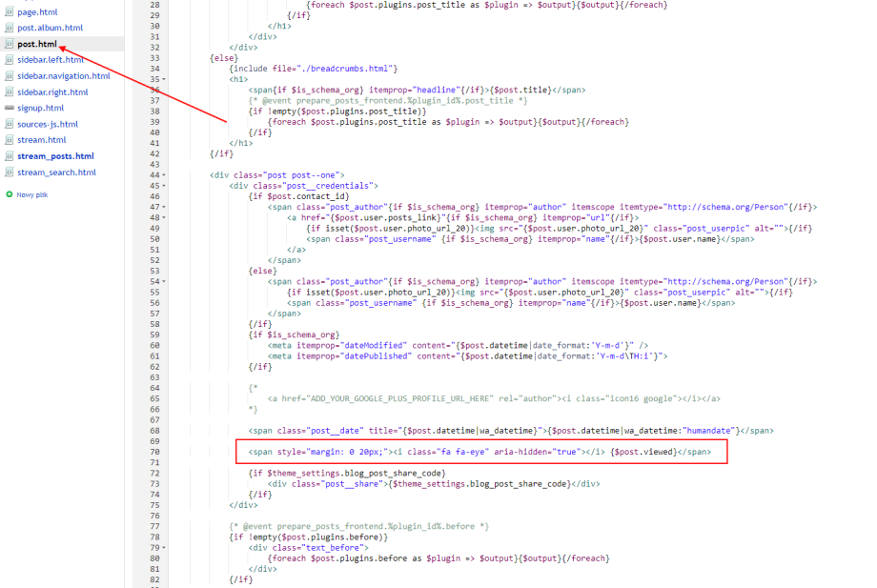877x588 pixels.
Task: Click the file icon beside sidebar.left.html
Action: click(x=10, y=60)
